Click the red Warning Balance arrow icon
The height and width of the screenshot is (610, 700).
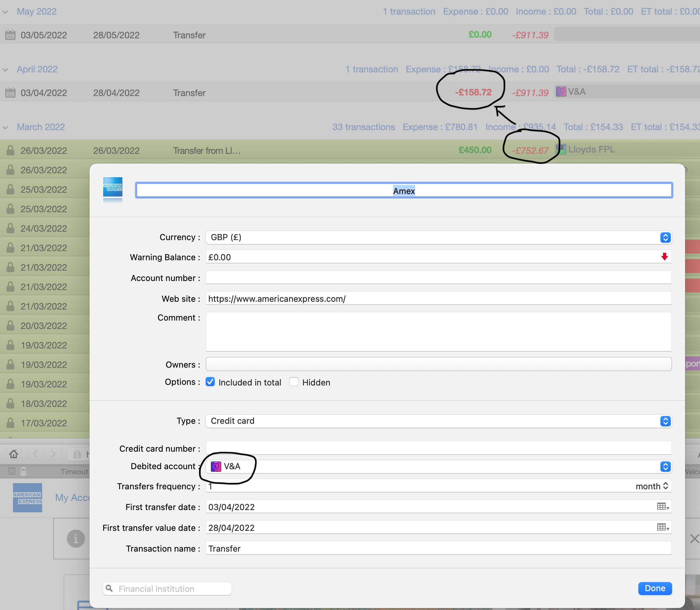pyautogui.click(x=664, y=257)
